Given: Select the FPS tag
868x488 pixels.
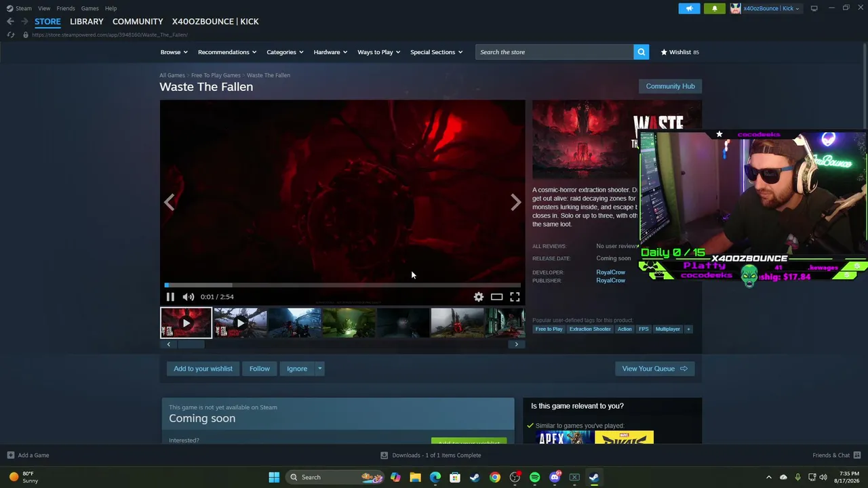Looking at the screenshot, I should click(644, 329).
